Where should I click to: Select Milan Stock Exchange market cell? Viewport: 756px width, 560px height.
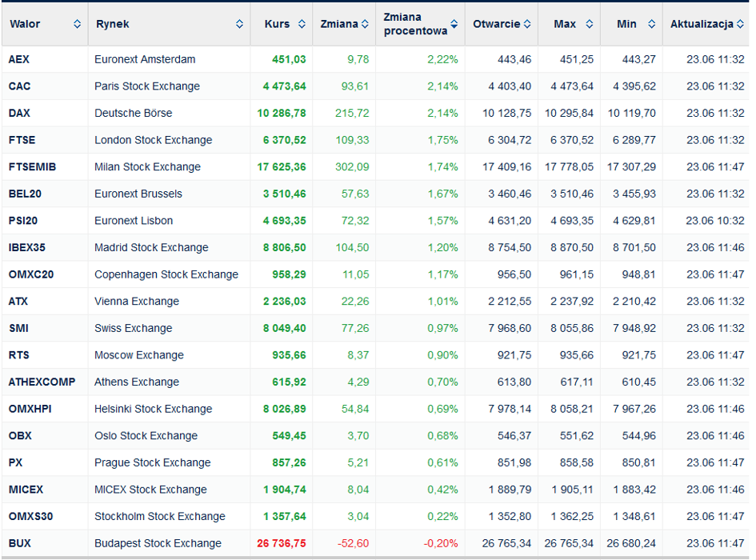[170, 167]
